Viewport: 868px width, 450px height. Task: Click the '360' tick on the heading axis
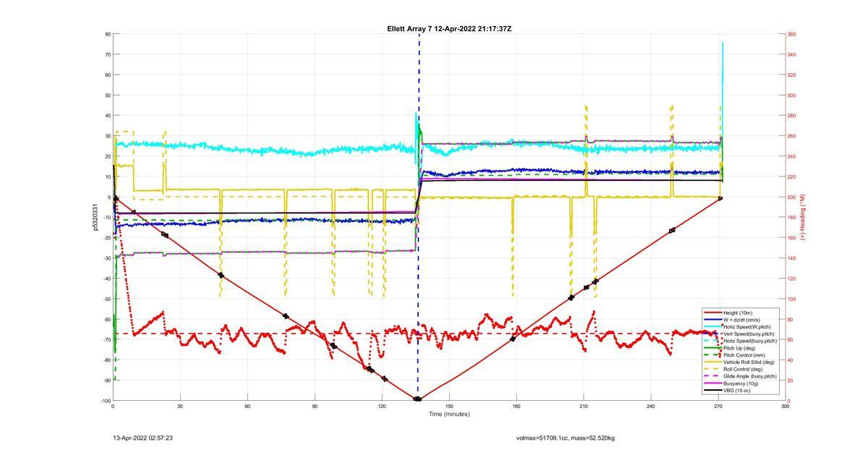tap(793, 34)
